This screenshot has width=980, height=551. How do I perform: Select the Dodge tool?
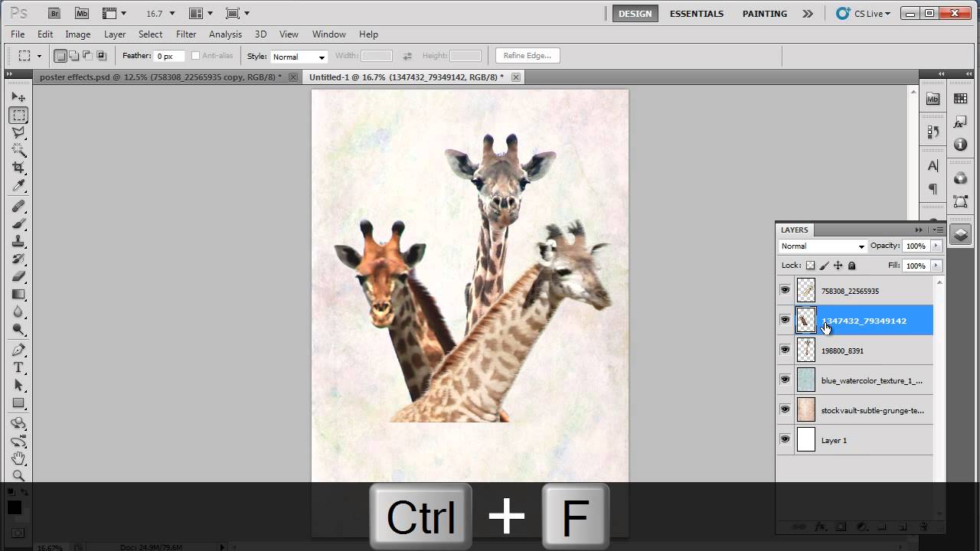click(19, 329)
